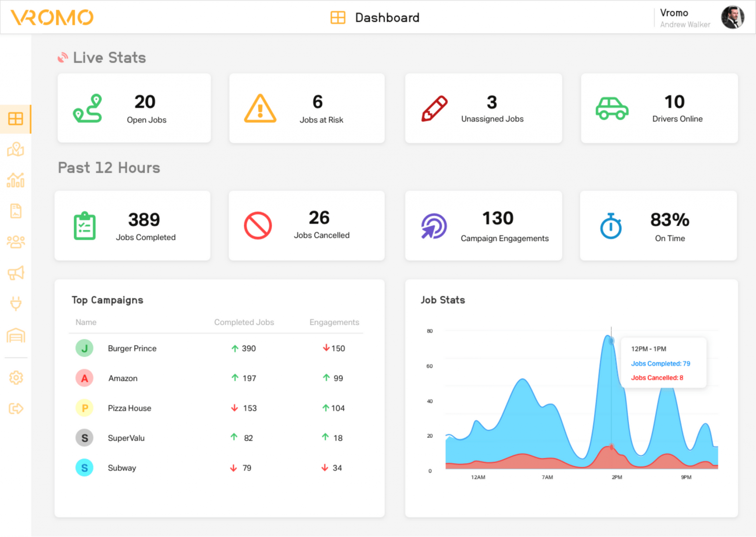Screen dimensions: 756x537
Task: Click the Open Jobs stat card
Action: [x=134, y=108]
